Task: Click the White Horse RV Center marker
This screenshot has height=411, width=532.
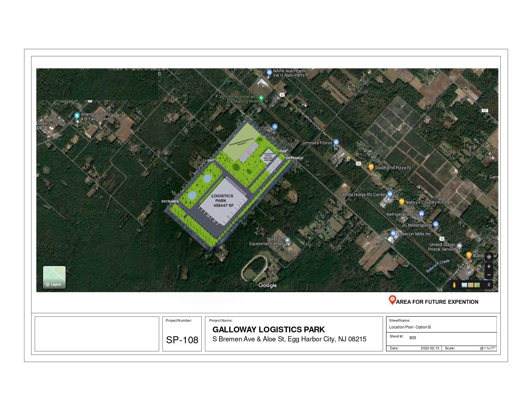Action: (x=390, y=194)
